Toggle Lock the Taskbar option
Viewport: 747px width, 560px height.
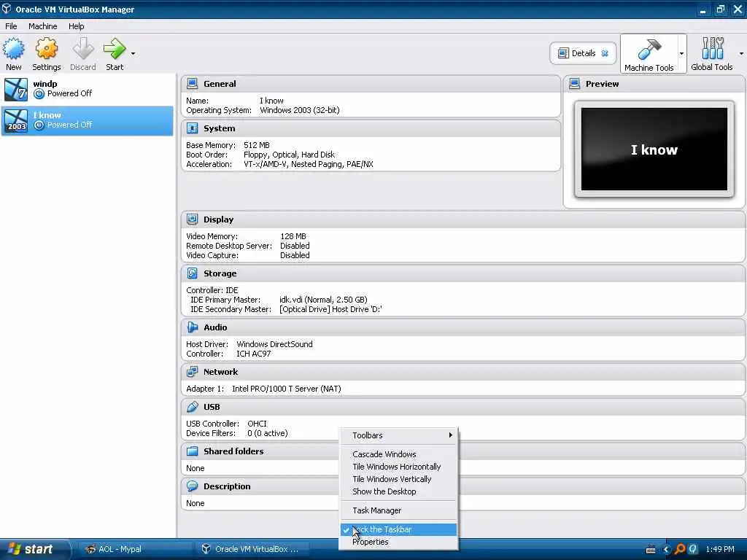click(x=399, y=529)
